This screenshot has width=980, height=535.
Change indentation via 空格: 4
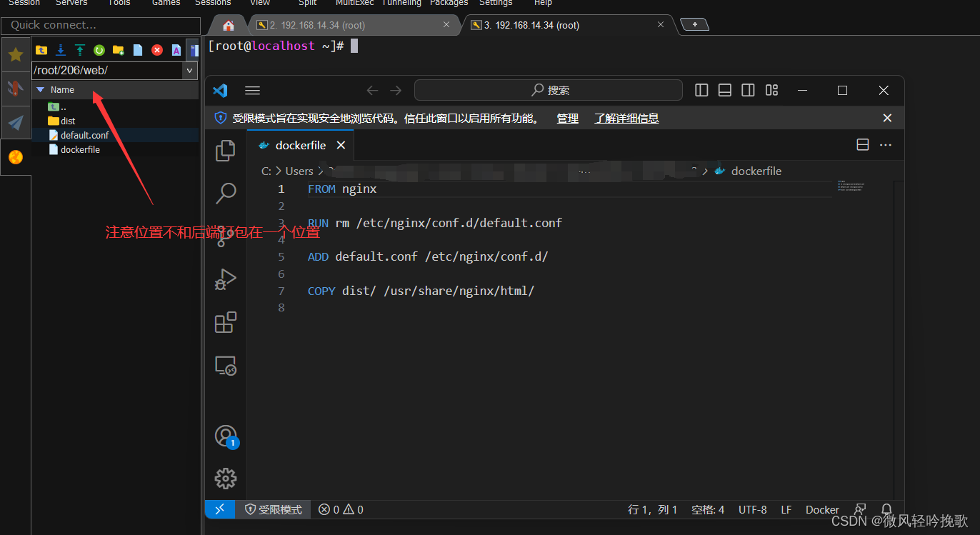click(708, 509)
